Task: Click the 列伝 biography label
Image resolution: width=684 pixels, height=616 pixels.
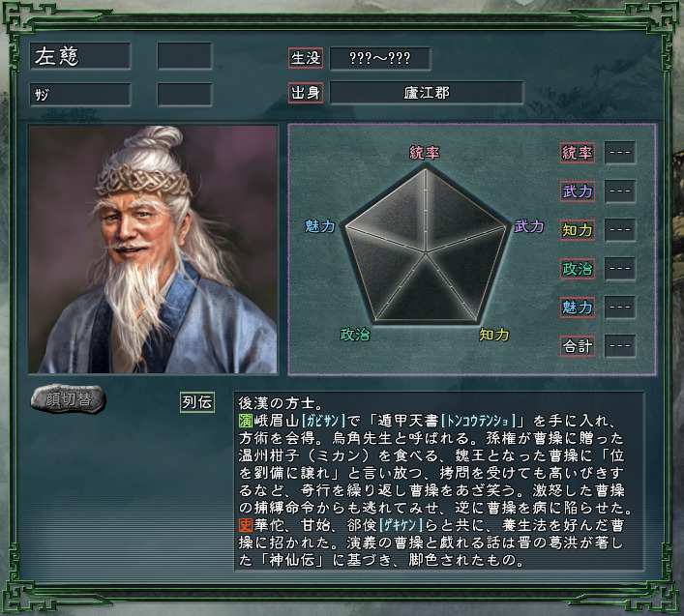Action: (x=197, y=402)
